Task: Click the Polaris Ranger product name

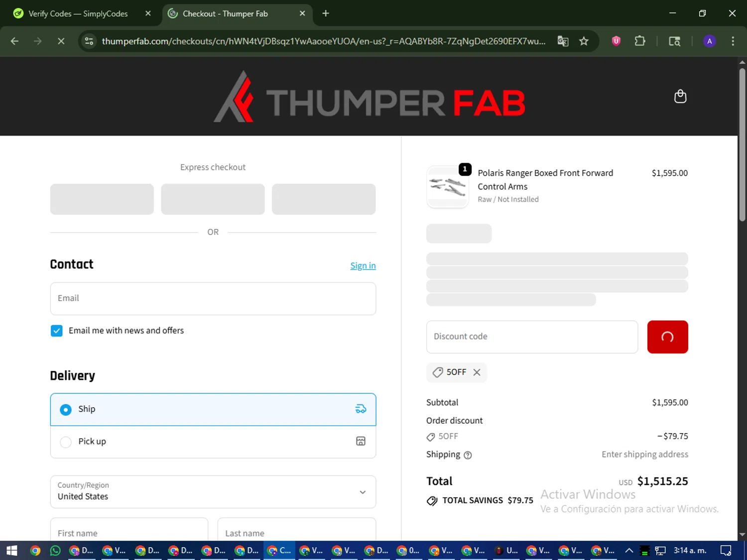Action: click(x=545, y=180)
